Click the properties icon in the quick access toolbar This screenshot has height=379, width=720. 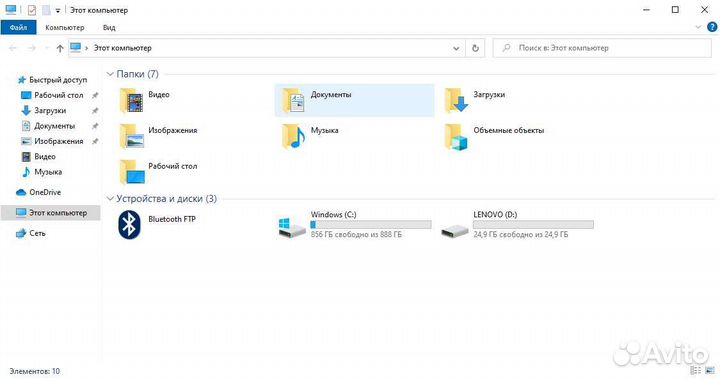click(x=31, y=10)
